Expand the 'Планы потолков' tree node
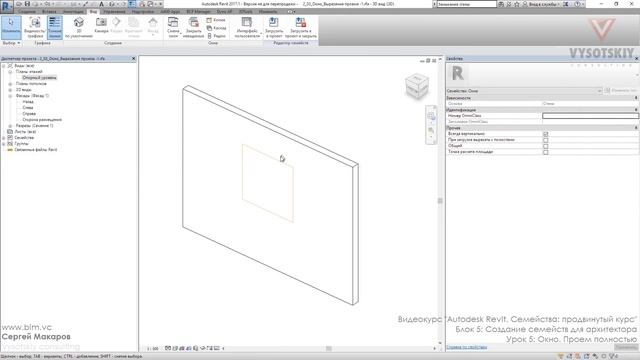Image resolution: width=640 pixels, height=360 pixels. pos(10,84)
